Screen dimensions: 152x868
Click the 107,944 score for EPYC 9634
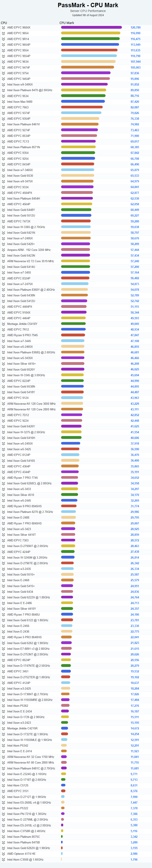[135, 62]
